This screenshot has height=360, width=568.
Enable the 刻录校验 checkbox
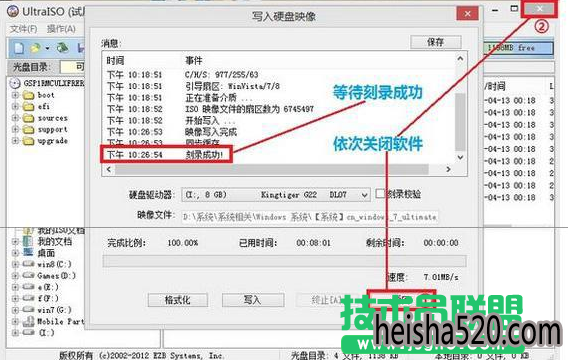pos(380,193)
